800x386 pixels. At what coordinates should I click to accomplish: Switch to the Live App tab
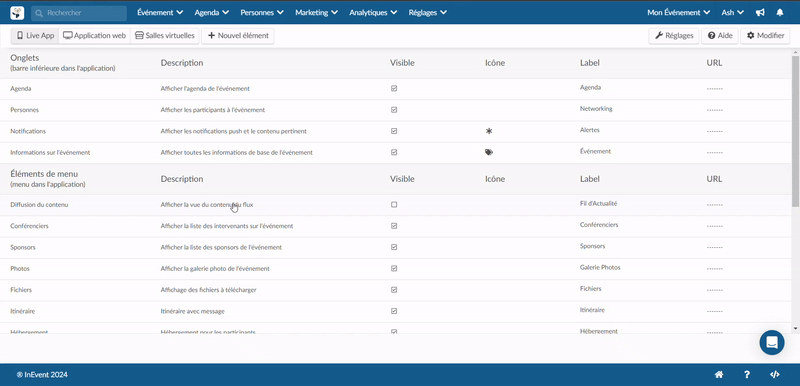pos(35,36)
